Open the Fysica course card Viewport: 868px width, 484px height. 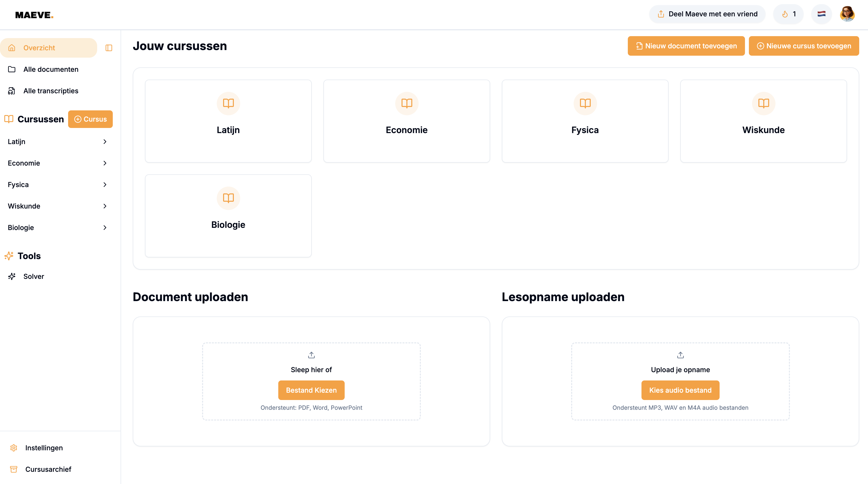tap(585, 121)
